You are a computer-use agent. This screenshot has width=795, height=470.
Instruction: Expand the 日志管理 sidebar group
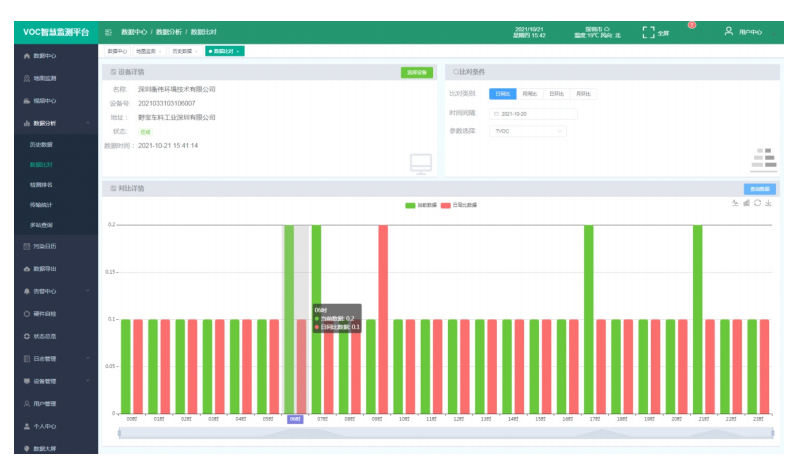[x=56, y=359]
